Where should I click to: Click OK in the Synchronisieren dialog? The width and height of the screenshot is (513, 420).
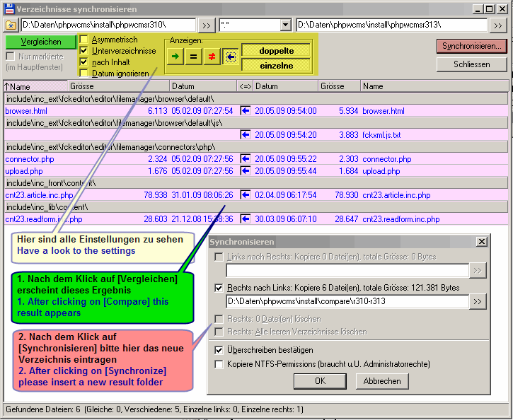pyautogui.click(x=320, y=381)
